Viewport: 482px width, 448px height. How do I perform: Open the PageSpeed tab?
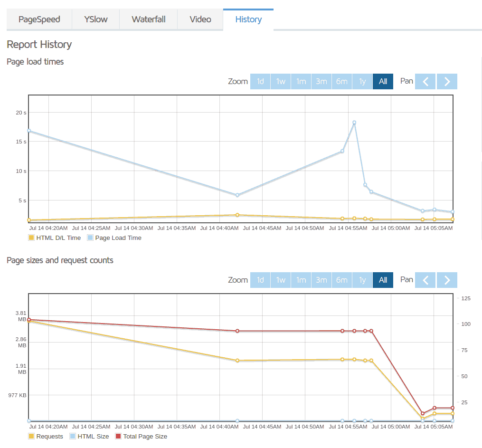(39, 19)
